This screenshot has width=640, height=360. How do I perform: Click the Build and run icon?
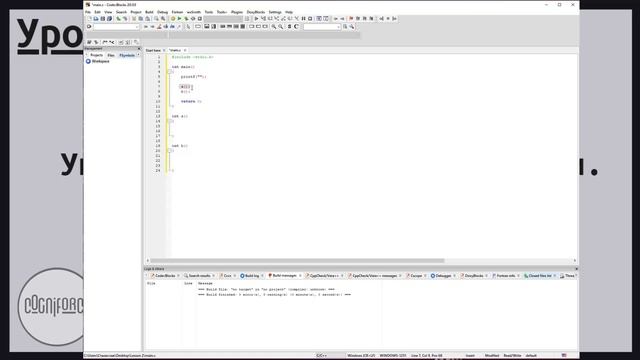[x=186, y=19]
